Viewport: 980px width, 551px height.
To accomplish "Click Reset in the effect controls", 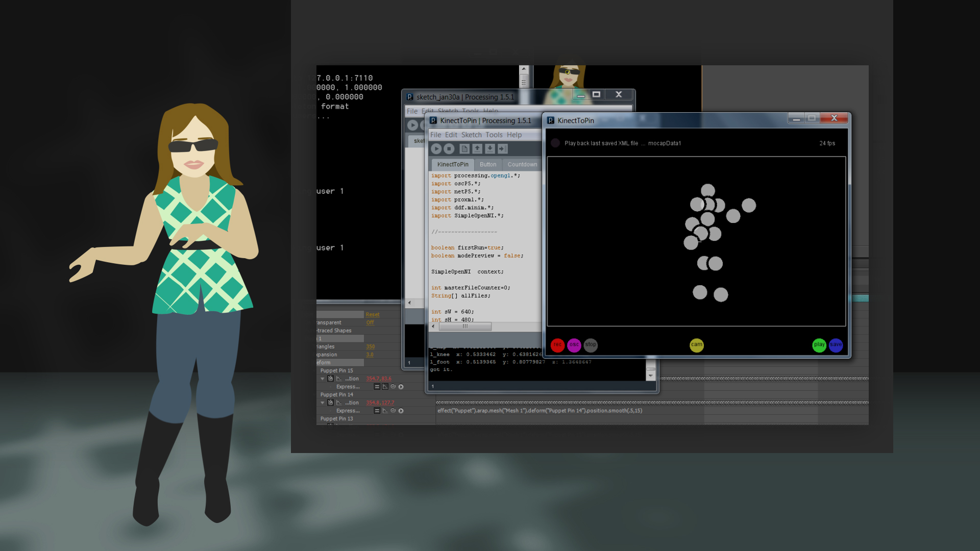I will [x=373, y=314].
